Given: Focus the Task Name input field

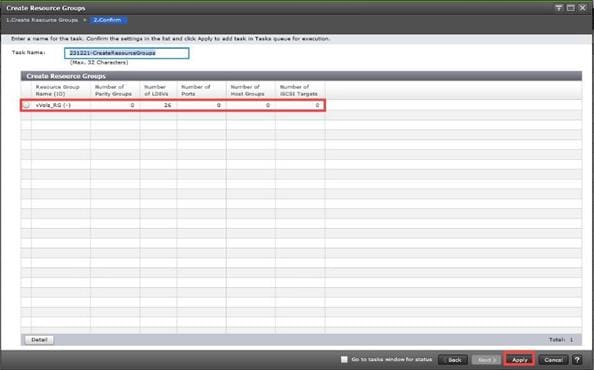Looking at the screenshot, I should coord(127,53).
